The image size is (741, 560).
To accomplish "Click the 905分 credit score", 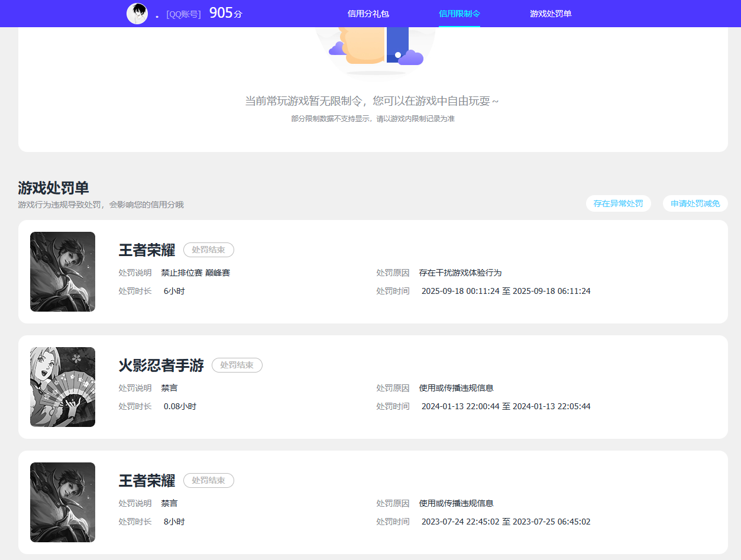I will tap(226, 13).
